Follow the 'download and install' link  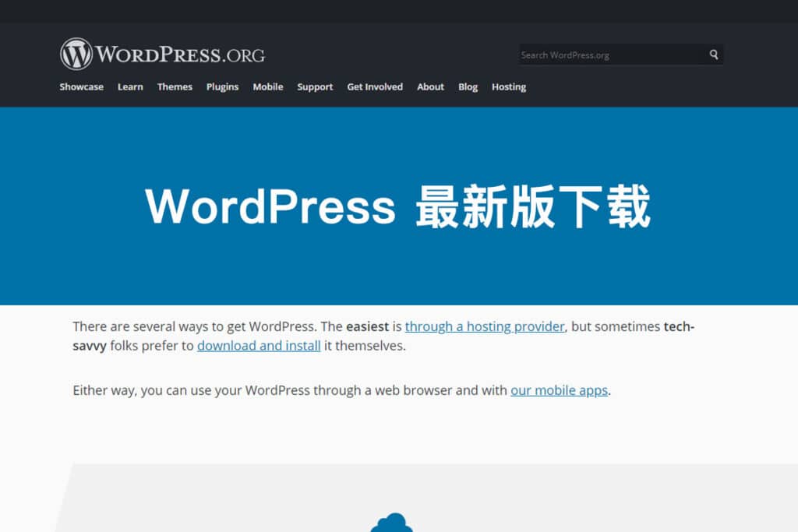point(259,346)
